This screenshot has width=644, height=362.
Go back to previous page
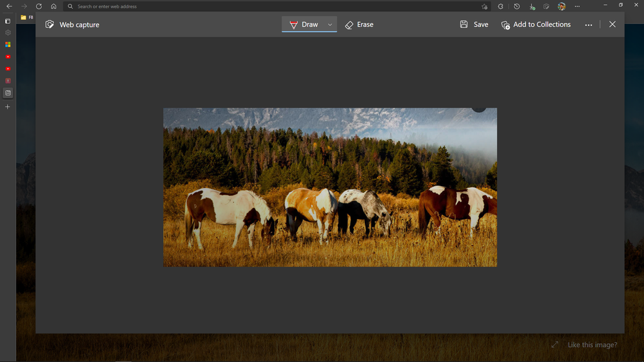coord(9,6)
